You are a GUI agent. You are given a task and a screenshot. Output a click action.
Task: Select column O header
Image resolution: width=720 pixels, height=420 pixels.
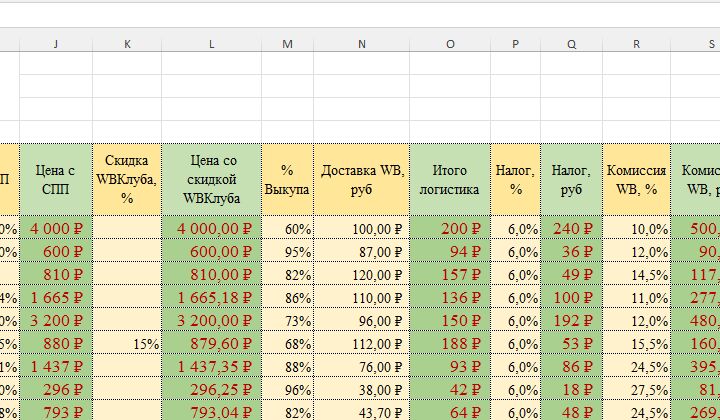450,44
